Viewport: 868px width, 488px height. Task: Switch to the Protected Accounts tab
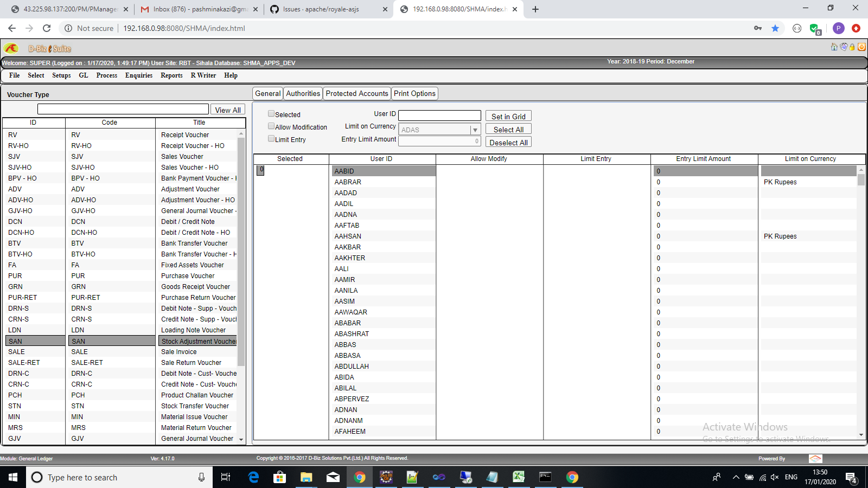(x=357, y=93)
